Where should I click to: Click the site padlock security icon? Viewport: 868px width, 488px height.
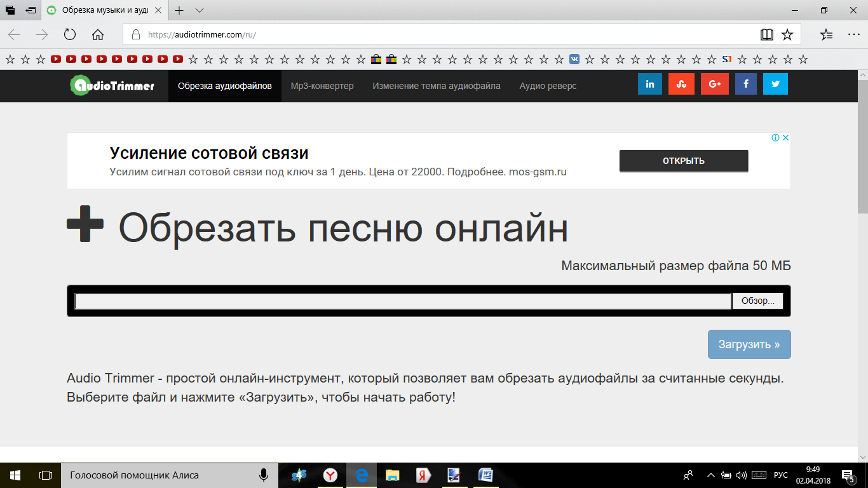point(135,34)
